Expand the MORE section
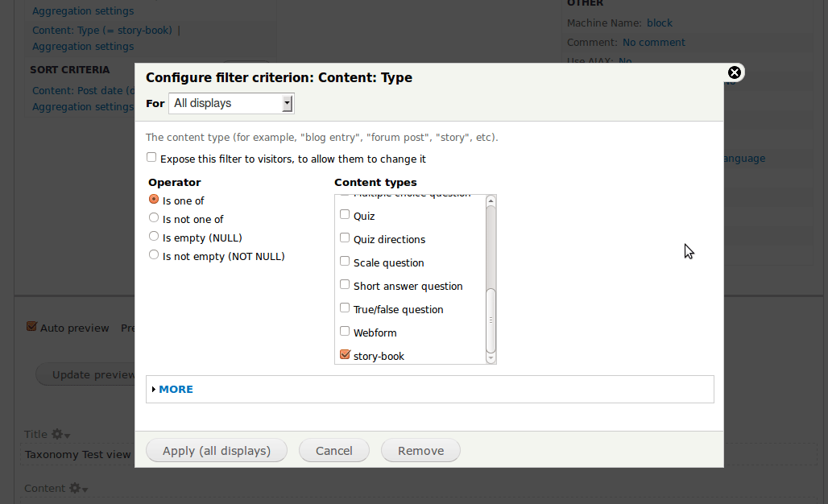The image size is (828, 504). click(176, 390)
